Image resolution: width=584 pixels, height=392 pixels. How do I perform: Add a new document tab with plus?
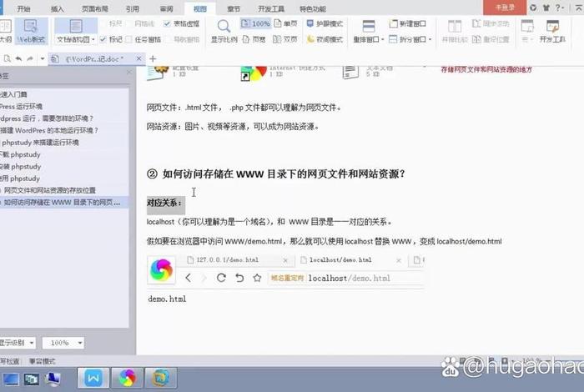tap(153, 59)
